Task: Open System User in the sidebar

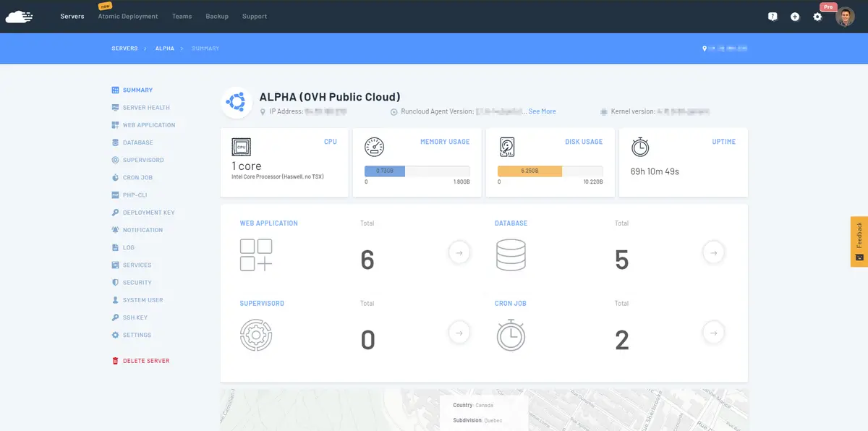Action: [137, 300]
